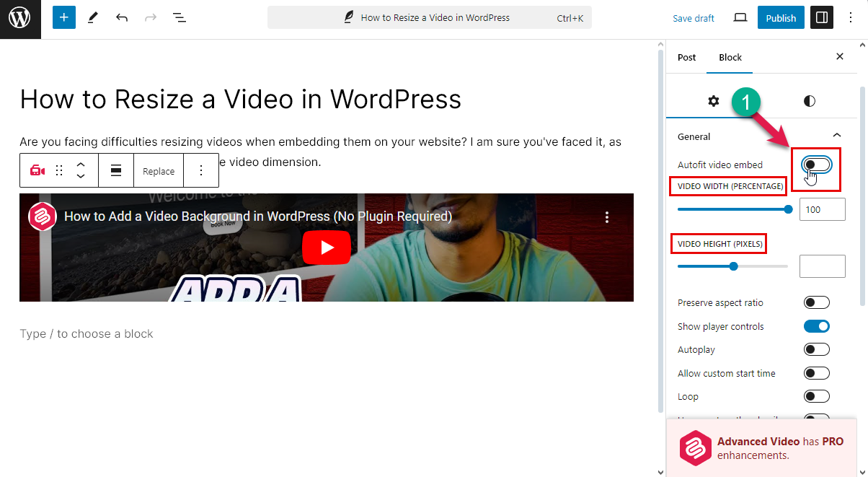Open block options via three-dot menu
Screen dimensions: 868x477
200,170
